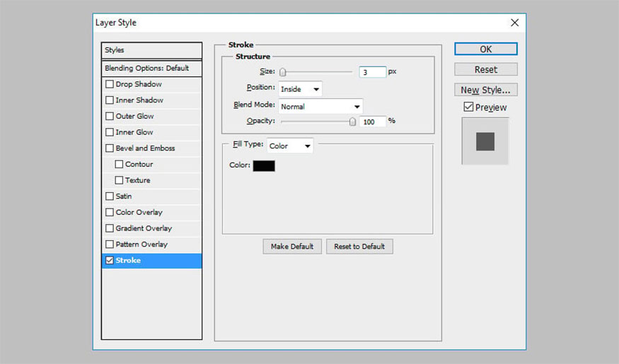This screenshot has height=364, width=619.
Task: Open the New Style dialog button
Action: [x=485, y=90]
